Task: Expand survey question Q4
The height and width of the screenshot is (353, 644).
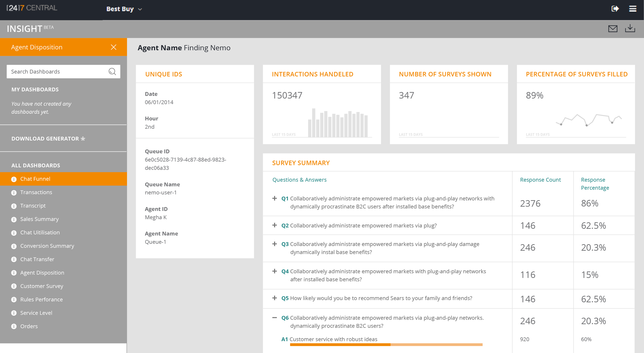Action: pos(275,271)
